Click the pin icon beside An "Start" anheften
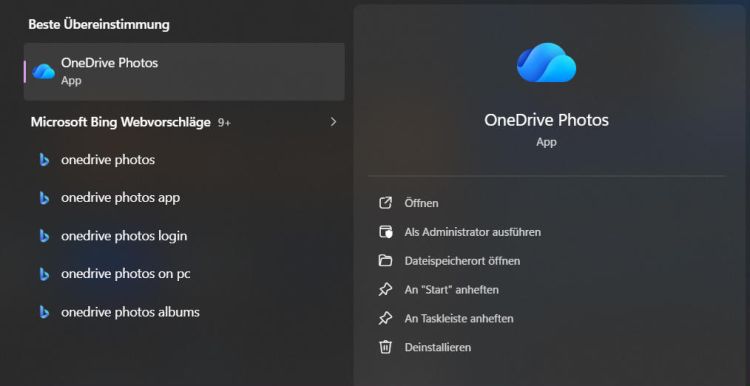Image resolution: width=750 pixels, height=386 pixels. click(x=385, y=289)
